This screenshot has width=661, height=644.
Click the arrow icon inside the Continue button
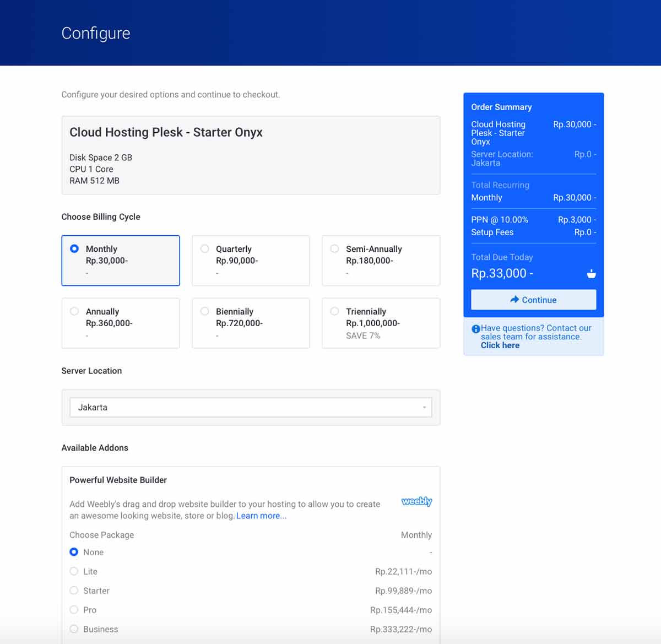pos(516,300)
